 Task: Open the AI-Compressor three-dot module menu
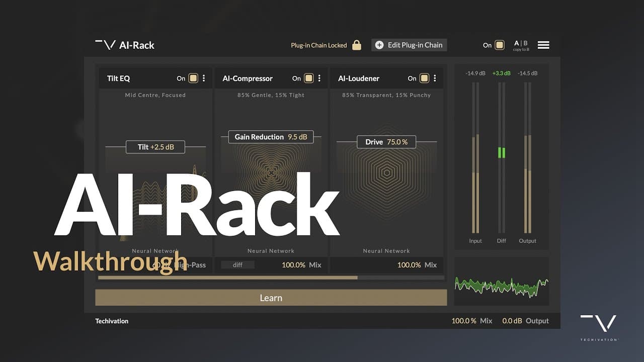[319, 78]
